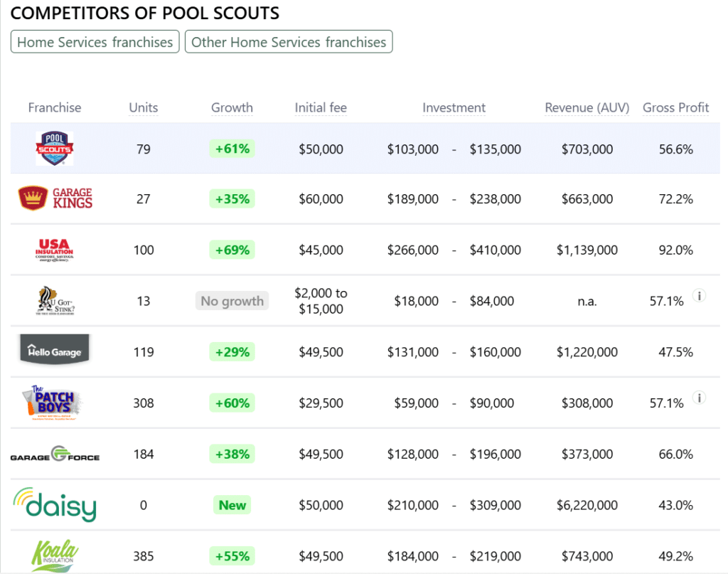Click the +38% growth badge for Garage Force
This screenshot has height=574, width=728.
coord(232,454)
